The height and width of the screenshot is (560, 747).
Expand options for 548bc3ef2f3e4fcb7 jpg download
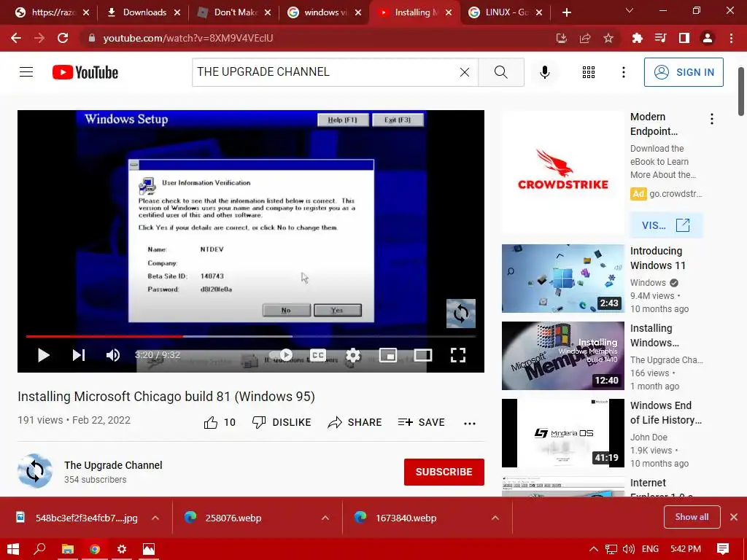[x=155, y=518]
